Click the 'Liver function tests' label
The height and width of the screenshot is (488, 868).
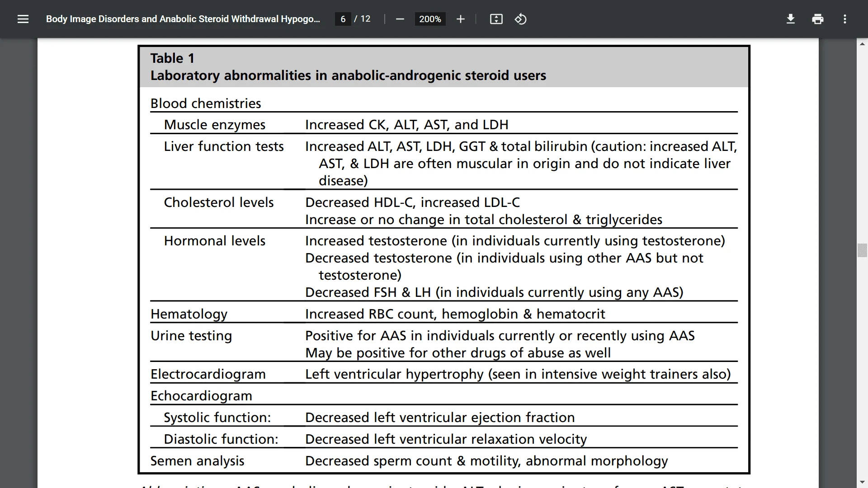tap(224, 146)
